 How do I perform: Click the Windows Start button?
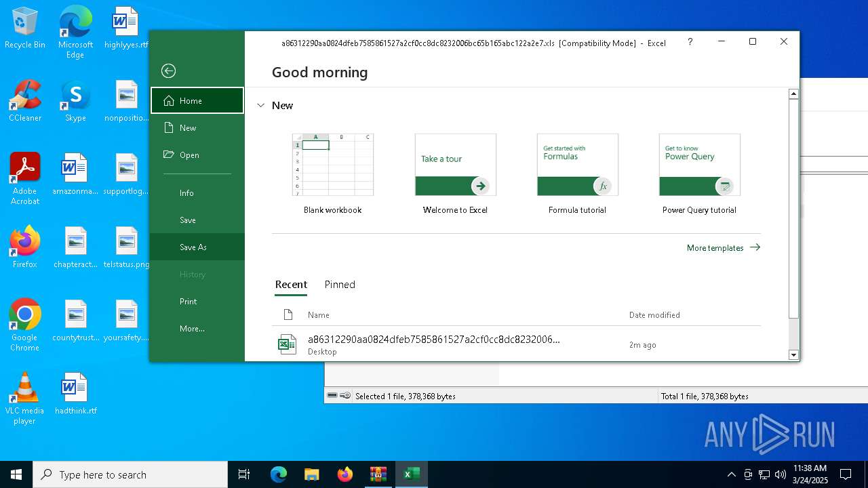[x=16, y=474]
